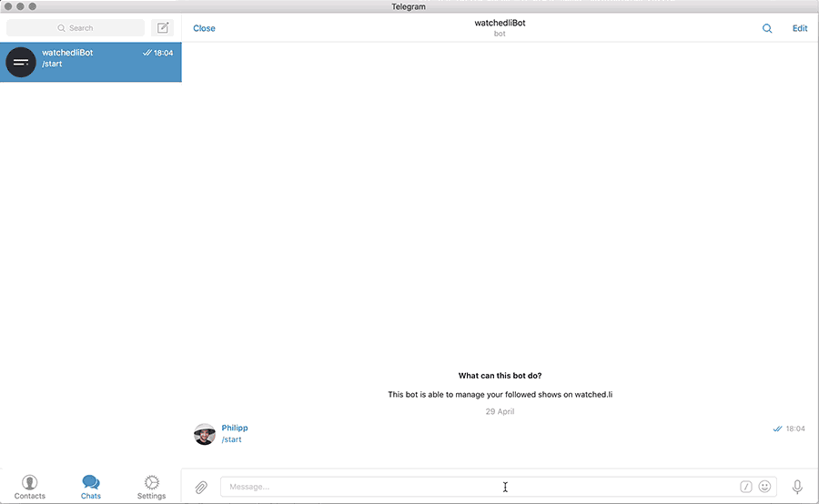
Task: Minimize the Telegram window
Action: (20, 6)
